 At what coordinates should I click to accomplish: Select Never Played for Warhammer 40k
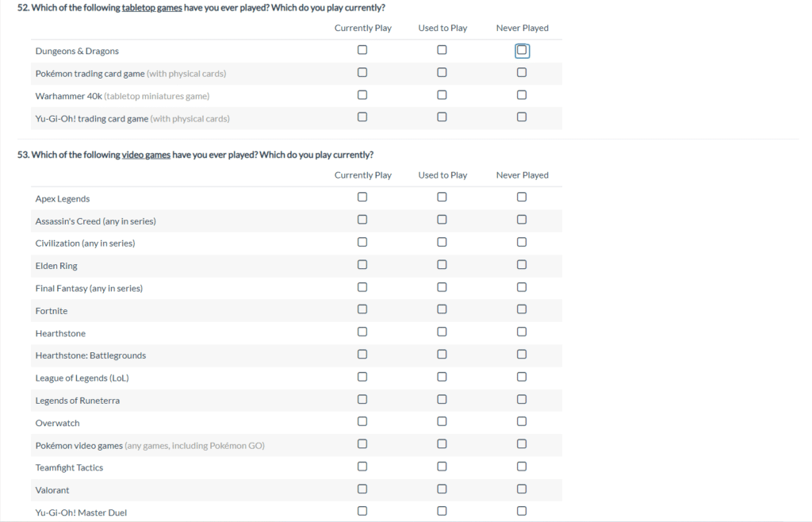(522, 95)
